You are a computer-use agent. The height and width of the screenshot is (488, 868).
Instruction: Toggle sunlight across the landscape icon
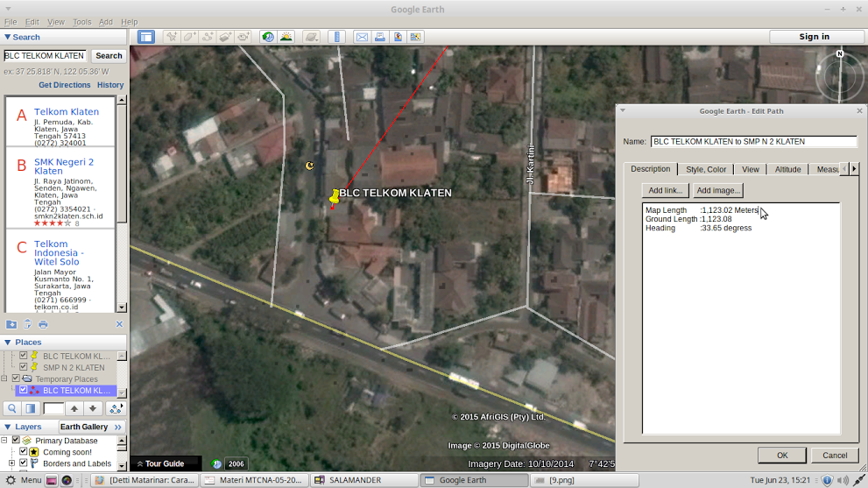coord(286,37)
